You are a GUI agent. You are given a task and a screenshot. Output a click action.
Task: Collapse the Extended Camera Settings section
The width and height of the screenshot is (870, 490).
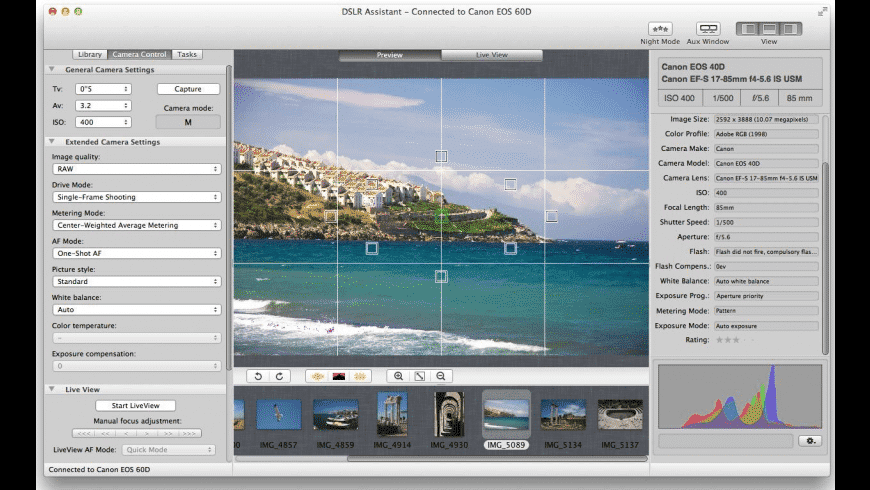52,142
